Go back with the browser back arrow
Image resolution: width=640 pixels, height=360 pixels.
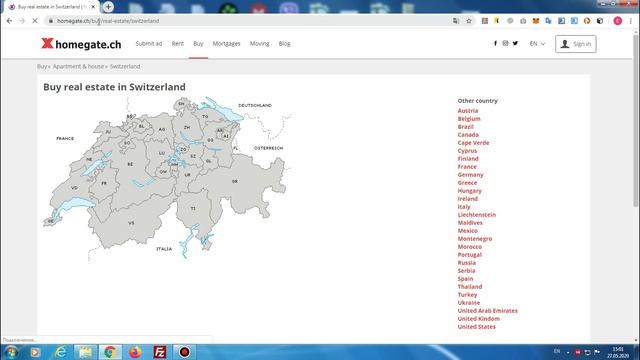[x=9, y=21]
